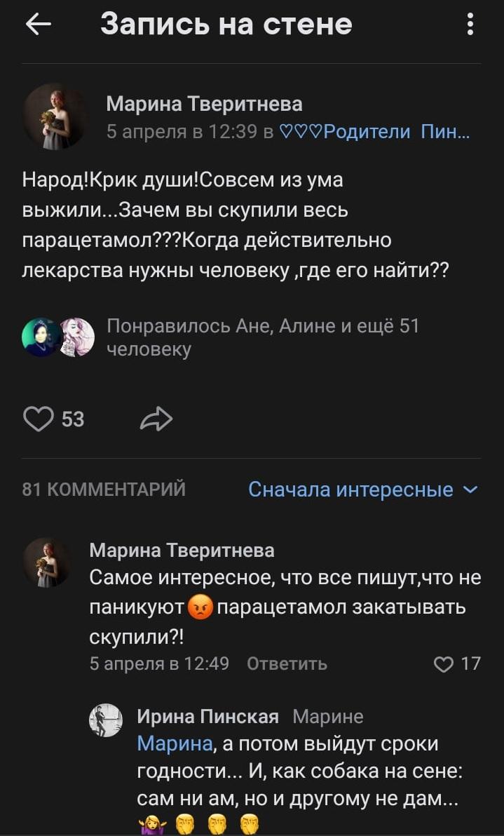Click the '81 КОММЕНТАРИЙ' counter label

click(x=104, y=490)
